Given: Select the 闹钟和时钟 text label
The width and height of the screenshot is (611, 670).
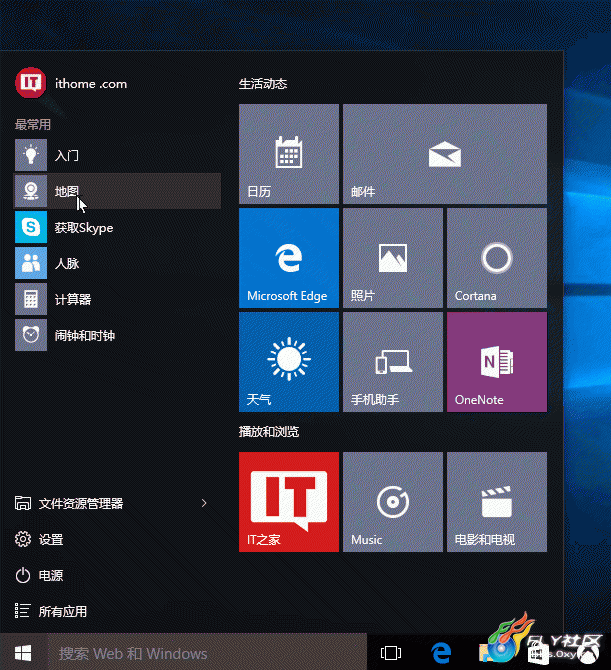Looking at the screenshot, I should [x=85, y=335].
